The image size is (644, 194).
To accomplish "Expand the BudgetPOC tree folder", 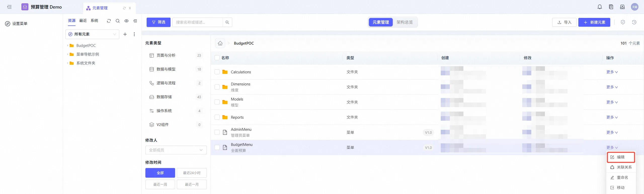I will coord(67,46).
